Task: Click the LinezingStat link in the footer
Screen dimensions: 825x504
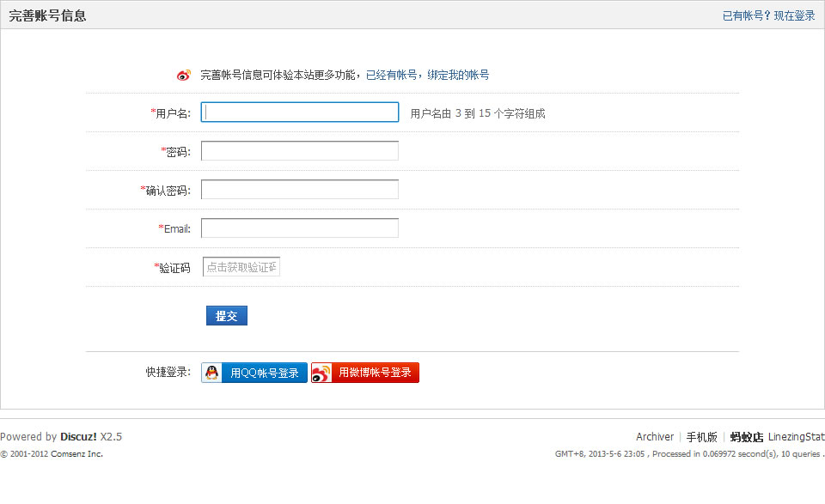Action: click(796, 436)
